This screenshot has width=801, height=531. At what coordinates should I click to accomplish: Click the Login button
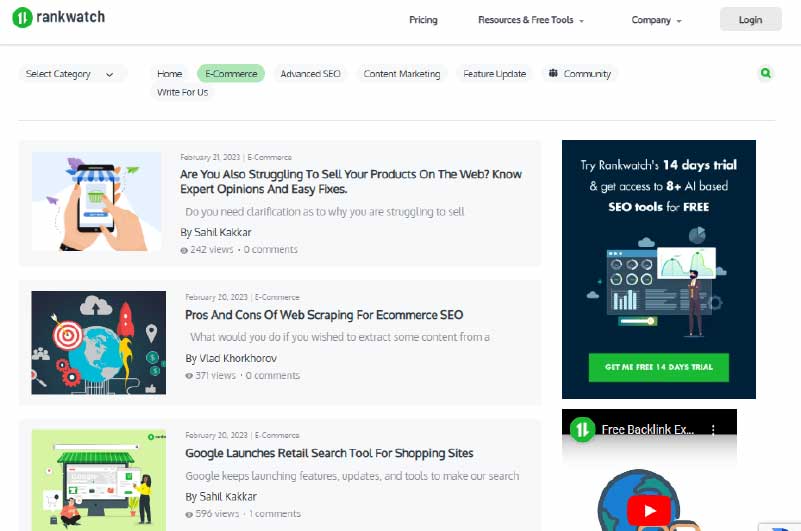750,19
